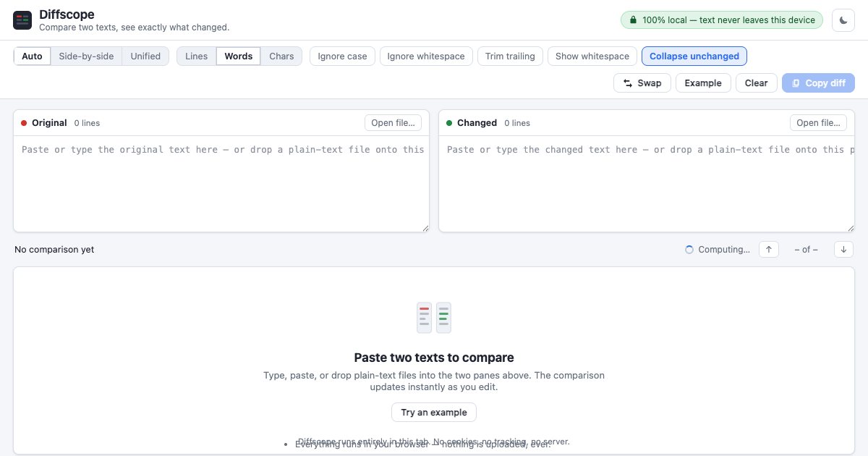Image resolution: width=868 pixels, height=456 pixels.
Task: Set diff granularity to Lines
Action: click(x=196, y=56)
